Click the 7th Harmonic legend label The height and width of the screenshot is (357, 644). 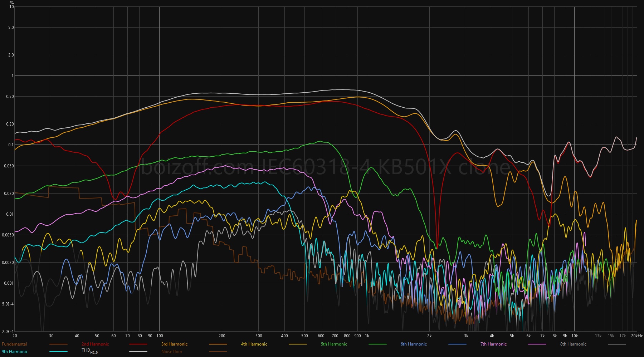pos(493,344)
